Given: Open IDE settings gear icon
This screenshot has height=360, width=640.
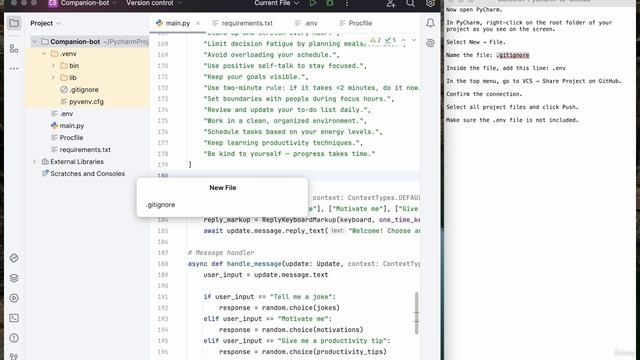Looking at the screenshot, I should (x=430, y=3).
